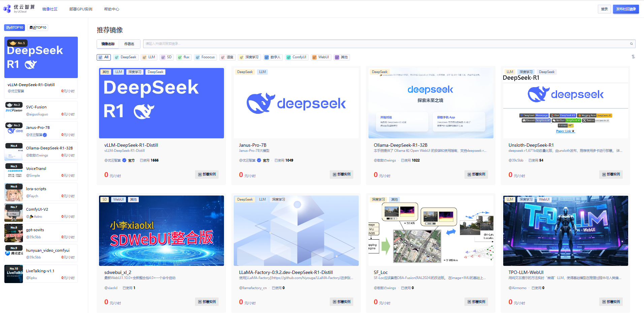
Task: Click the sort order icon
Action: (633, 57)
